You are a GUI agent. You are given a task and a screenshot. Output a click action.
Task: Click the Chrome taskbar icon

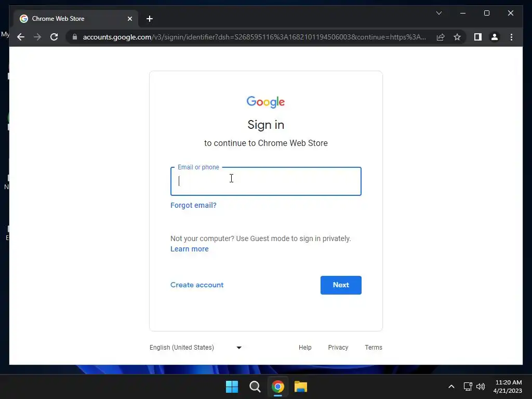(x=277, y=387)
